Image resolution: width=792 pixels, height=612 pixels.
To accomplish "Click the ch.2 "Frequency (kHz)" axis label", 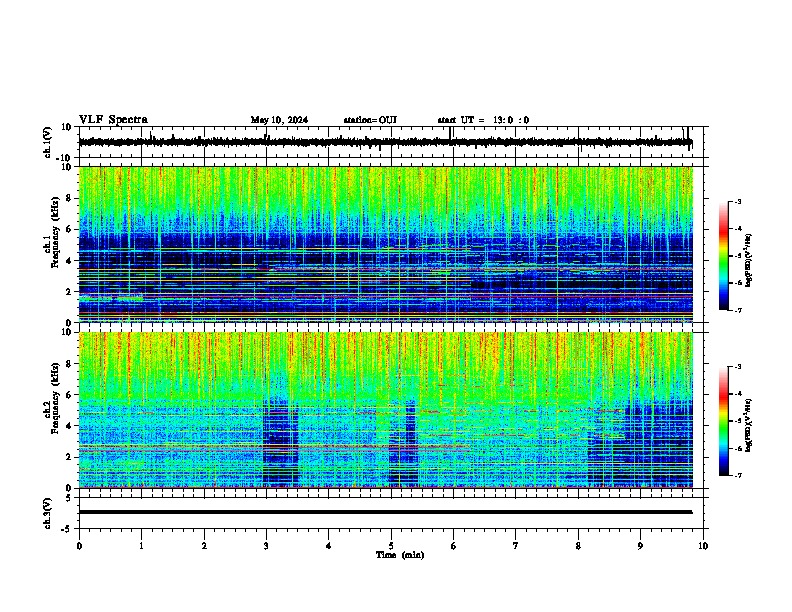I will 55,398.
